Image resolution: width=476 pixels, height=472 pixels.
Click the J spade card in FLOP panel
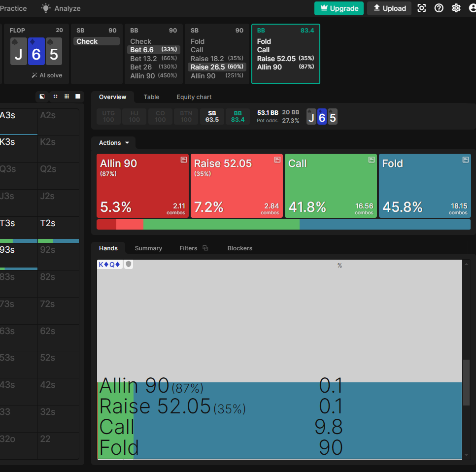pyautogui.click(x=19, y=51)
